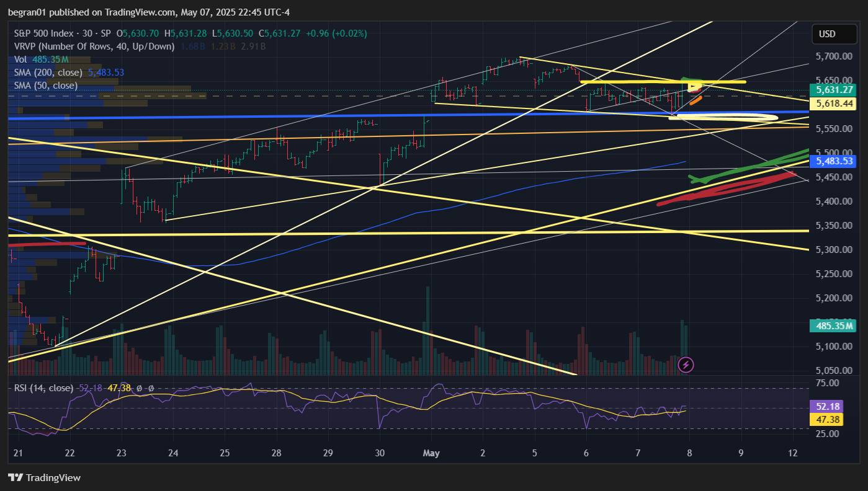The width and height of the screenshot is (868, 491).
Task: Click the May label on time axis
Action: tap(431, 453)
